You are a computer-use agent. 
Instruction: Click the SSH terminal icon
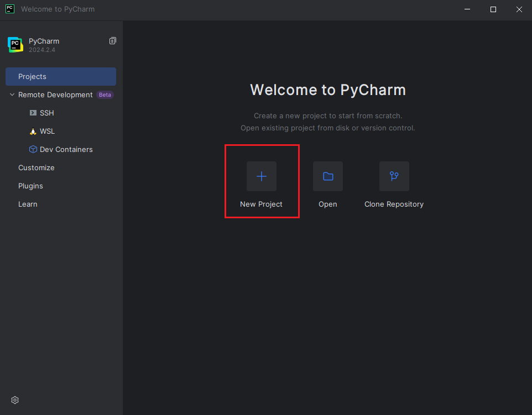coord(33,113)
